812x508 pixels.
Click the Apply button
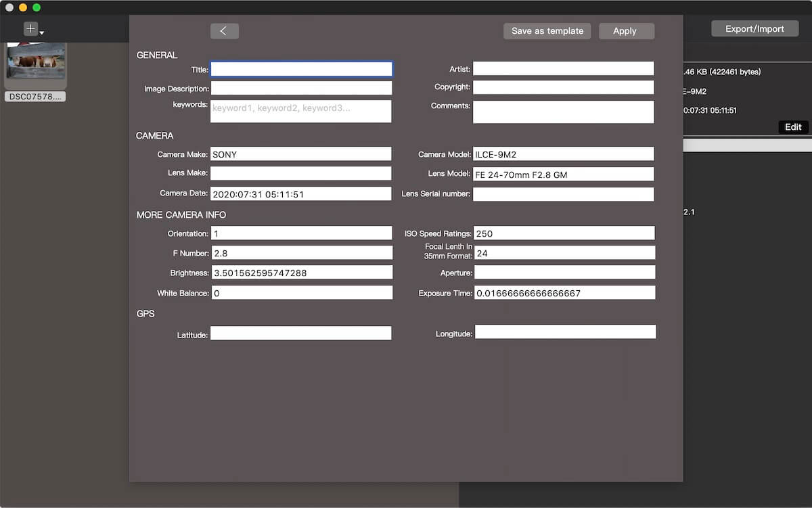click(x=627, y=31)
